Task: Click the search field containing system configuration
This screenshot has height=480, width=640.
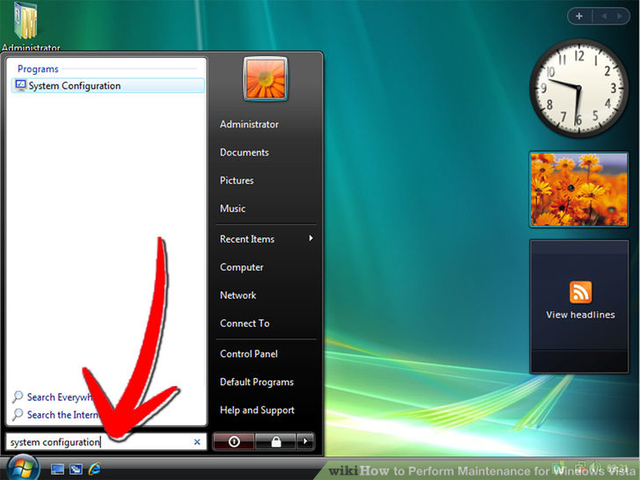Action: (106, 442)
